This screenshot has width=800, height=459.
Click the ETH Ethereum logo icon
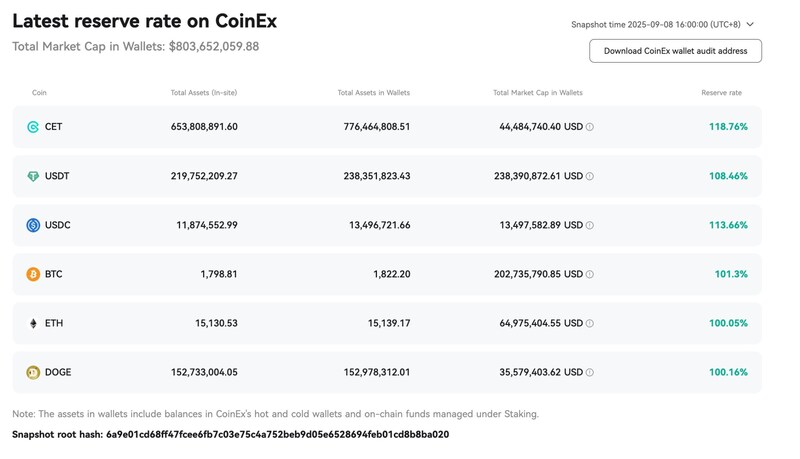[x=33, y=323]
